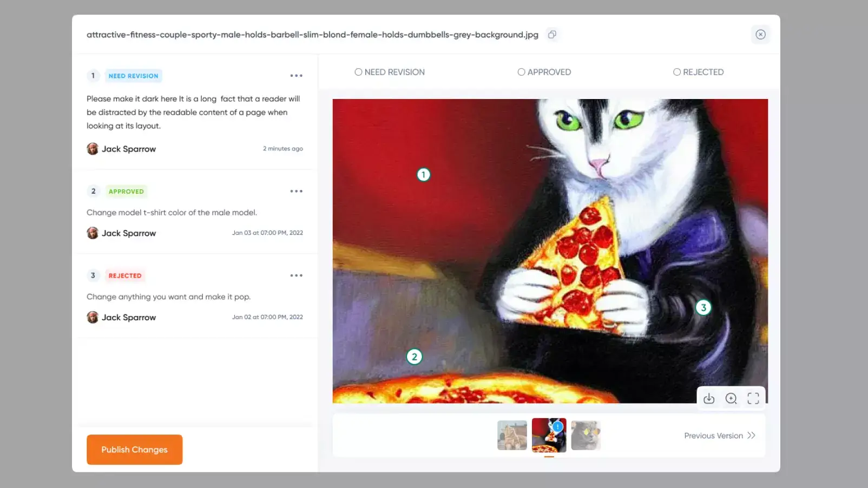Select the first thumbnail in the strip
Screen dimensions: 868x488
pyautogui.click(x=512, y=436)
